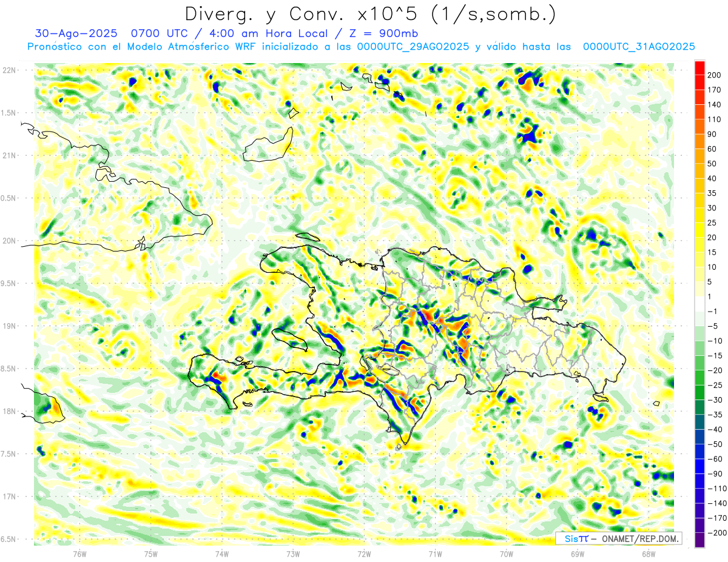Screen dimensions: 728x562
Task: Click the '22N' latitude label
Action: click(8, 70)
